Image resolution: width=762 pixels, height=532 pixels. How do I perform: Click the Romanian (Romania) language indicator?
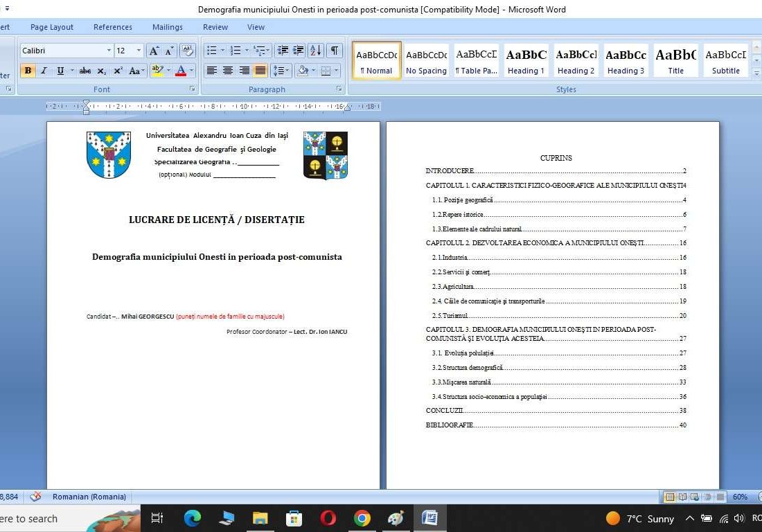(89, 497)
